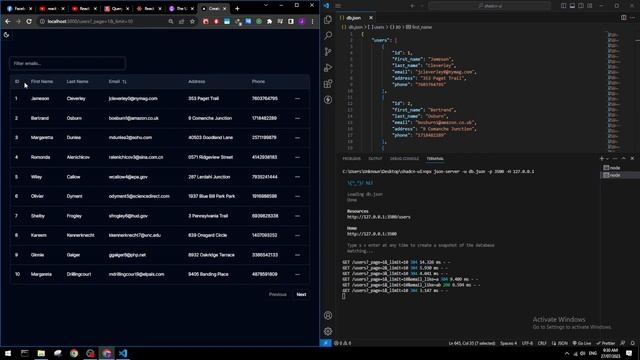Open row actions menu for Olivier
640x360 pixels.
(x=297, y=196)
